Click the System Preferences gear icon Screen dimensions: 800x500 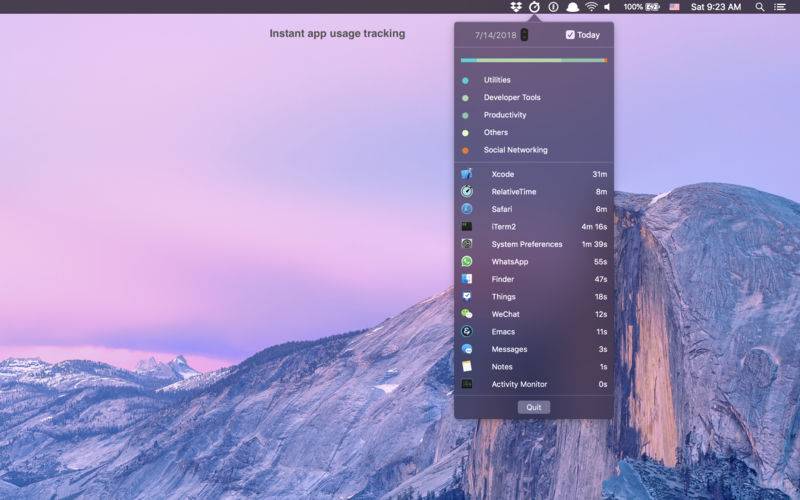(466, 244)
